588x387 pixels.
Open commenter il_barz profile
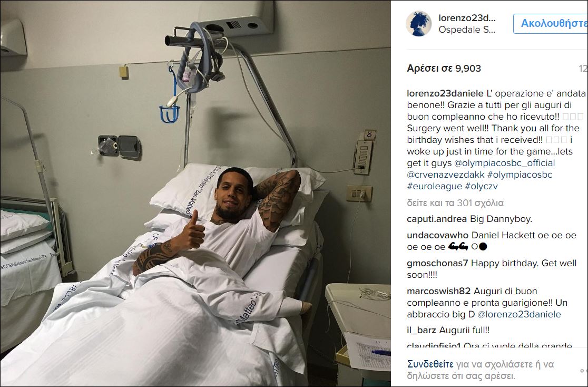click(422, 330)
